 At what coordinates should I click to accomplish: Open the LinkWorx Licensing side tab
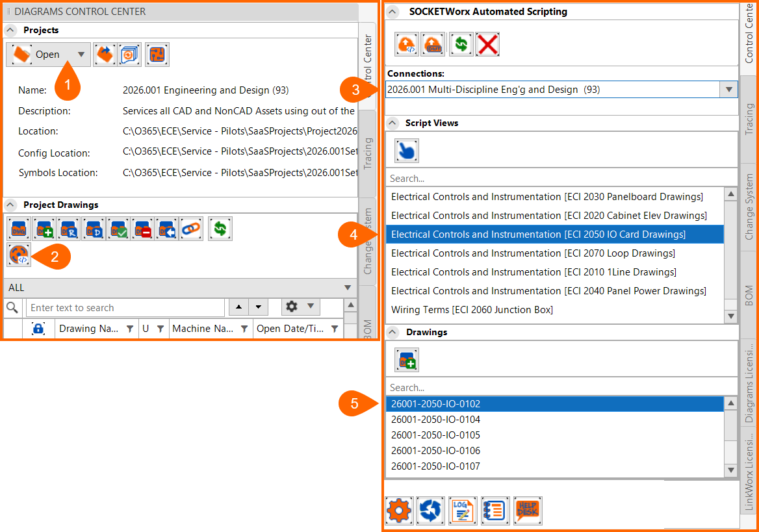tap(749, 471)
